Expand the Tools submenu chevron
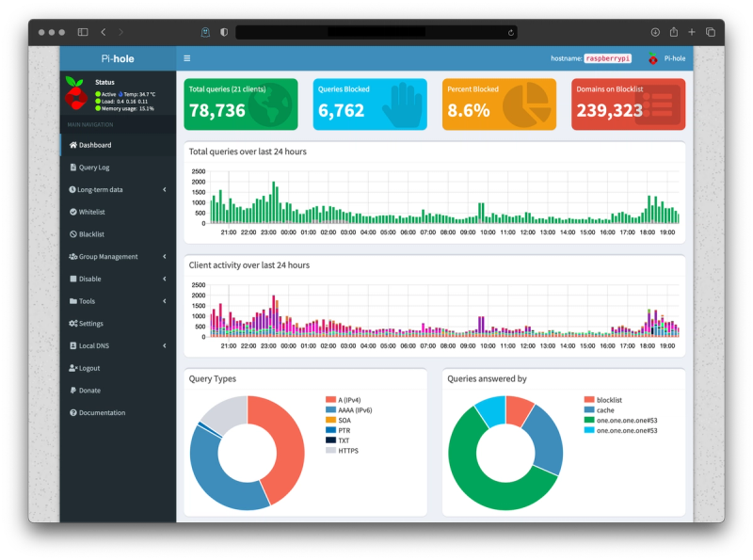Image resolution: width=753 pixels, height=560 pixels. 164,301
